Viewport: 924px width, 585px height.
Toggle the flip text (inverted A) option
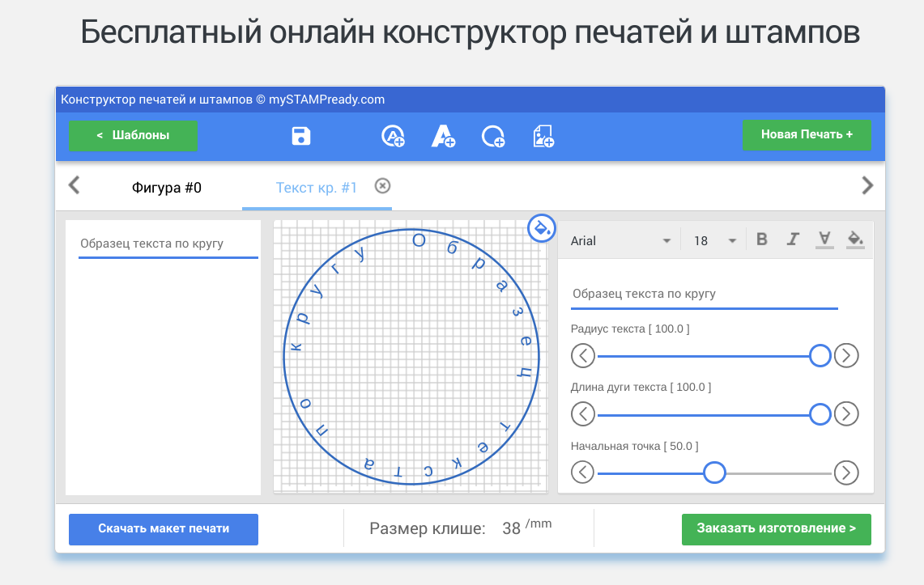tap(824, 239)
